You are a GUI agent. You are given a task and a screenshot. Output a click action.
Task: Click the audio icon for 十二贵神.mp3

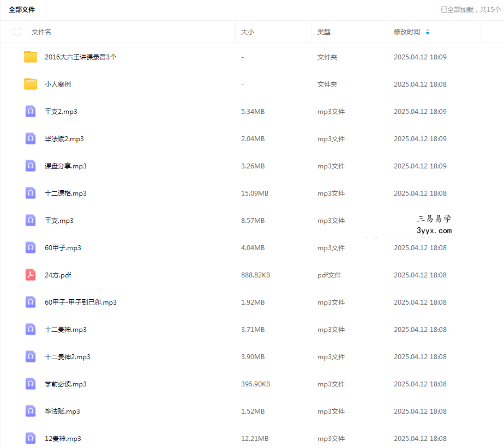[31, 330]
